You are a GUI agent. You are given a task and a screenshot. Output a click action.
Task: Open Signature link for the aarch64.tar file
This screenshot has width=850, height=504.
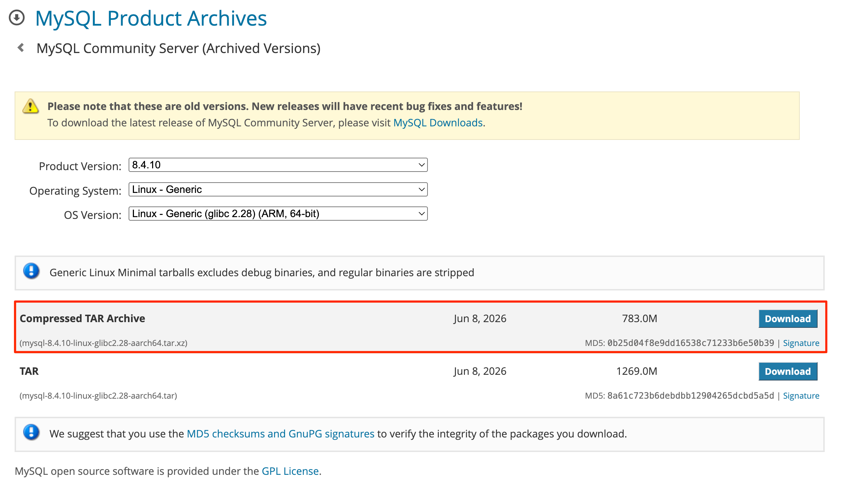pyautogui.click(x=801, y=396)
